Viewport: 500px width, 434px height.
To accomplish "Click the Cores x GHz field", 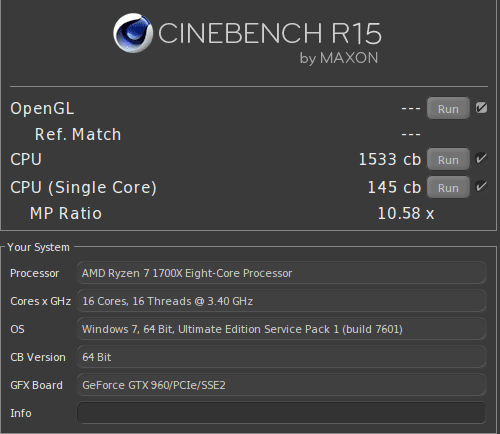I will (281, 301).
